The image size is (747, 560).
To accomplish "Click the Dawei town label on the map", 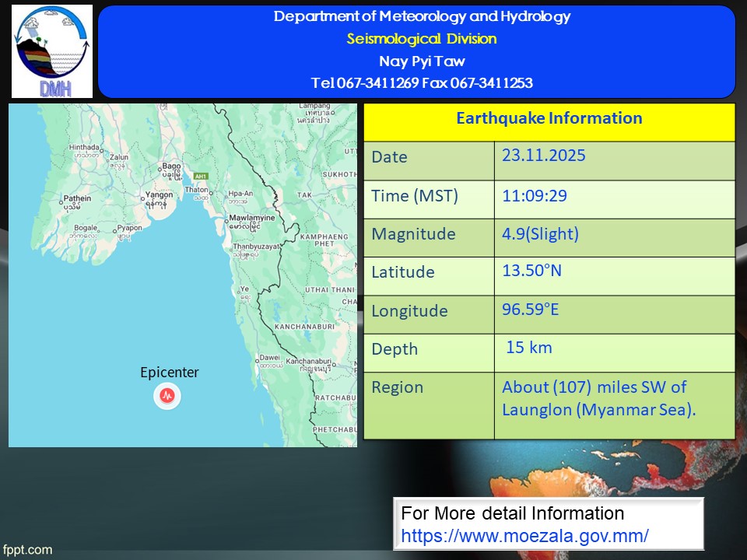I will (272, 359).
